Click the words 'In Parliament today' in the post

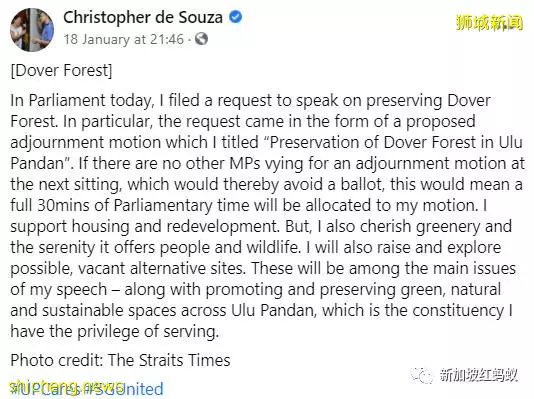tap(81, 100)
